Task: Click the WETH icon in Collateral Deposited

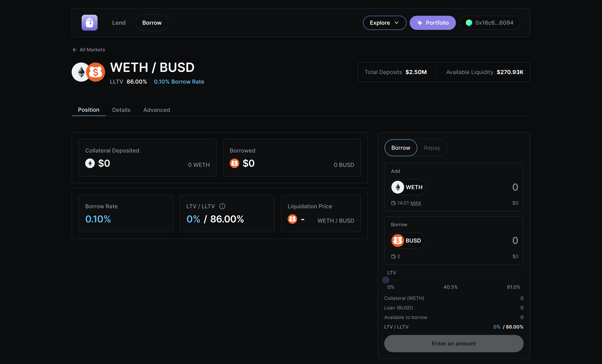Action: 90,163
